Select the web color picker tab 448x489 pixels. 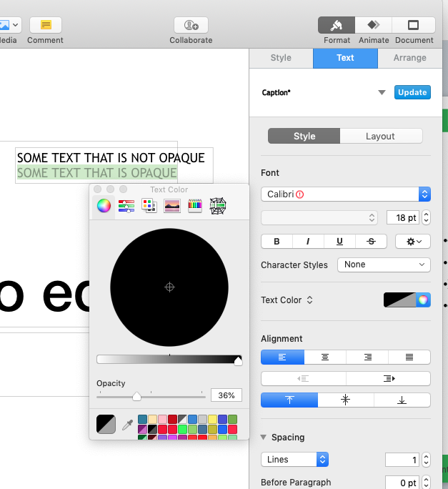(218, 206)
